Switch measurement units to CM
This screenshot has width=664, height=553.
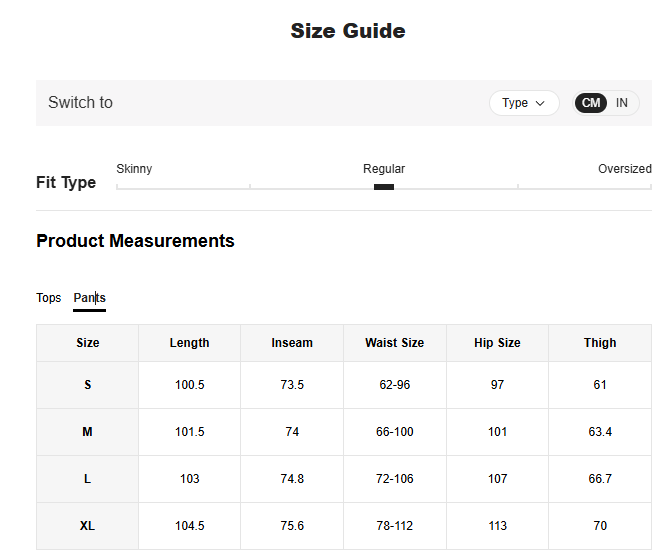pyautogui.click(x=591, y=103)
